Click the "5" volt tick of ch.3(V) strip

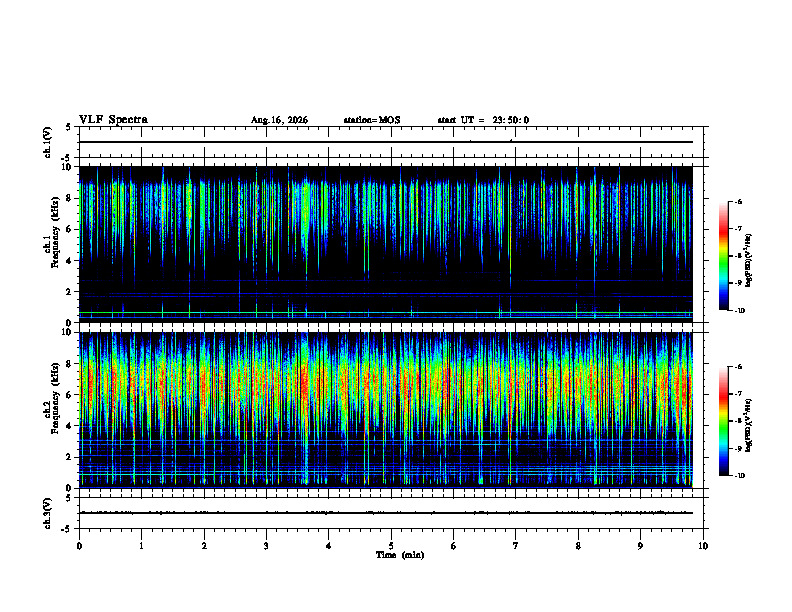click(x=69, y=498)
